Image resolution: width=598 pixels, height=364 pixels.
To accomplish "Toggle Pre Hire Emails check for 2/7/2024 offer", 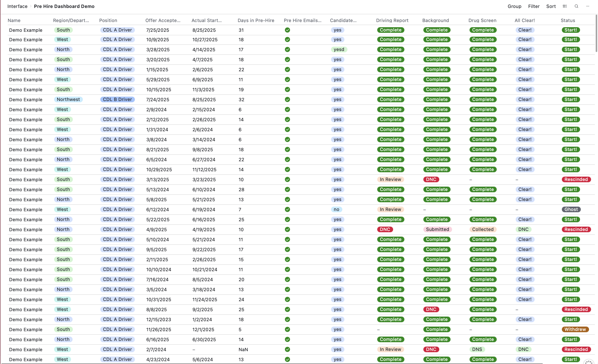I will point(287,349).
